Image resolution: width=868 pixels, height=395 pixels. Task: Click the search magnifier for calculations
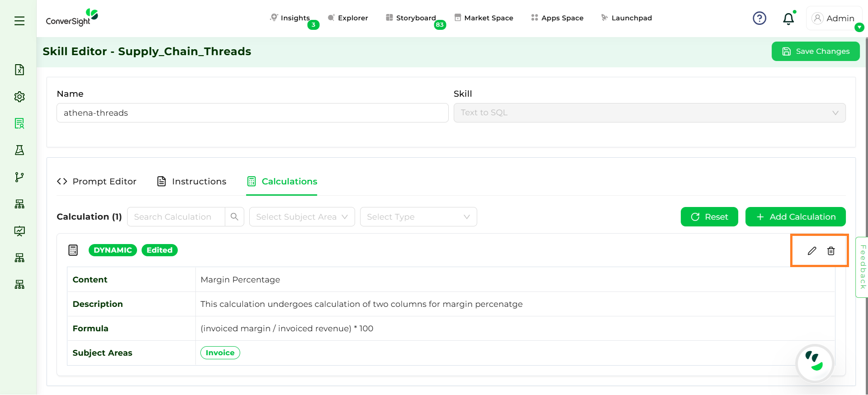(x=234, y=217)
